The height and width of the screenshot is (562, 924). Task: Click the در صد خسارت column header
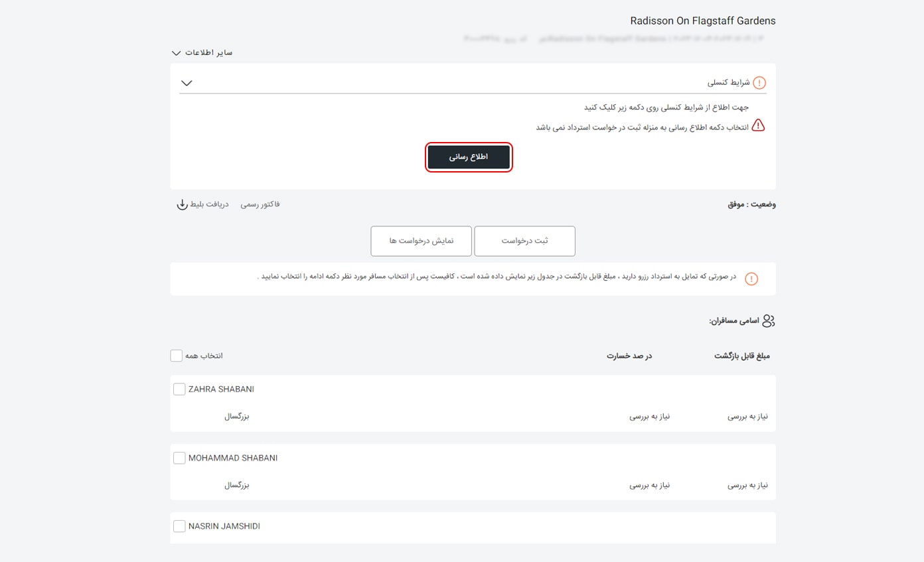[629, 356]
